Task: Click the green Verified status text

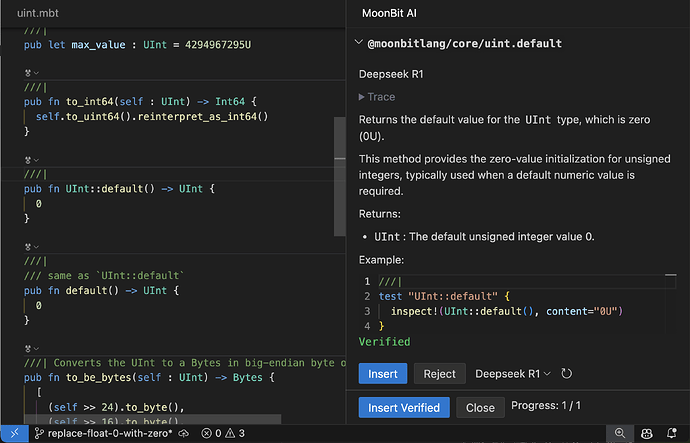Action: point(384,341)
